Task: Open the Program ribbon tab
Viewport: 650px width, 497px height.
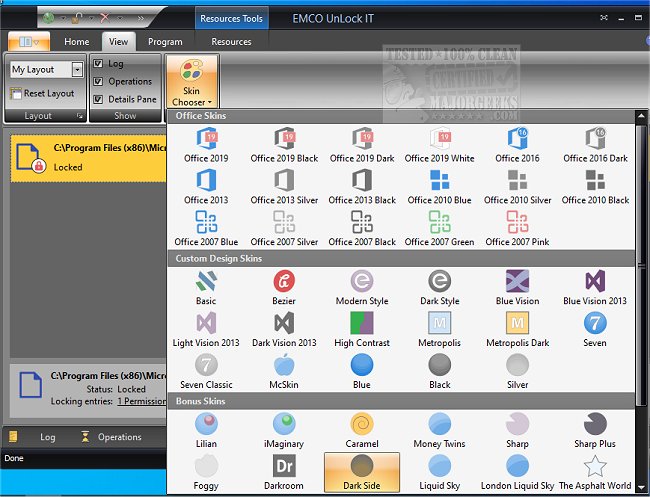Action: (x=165, y=41)
